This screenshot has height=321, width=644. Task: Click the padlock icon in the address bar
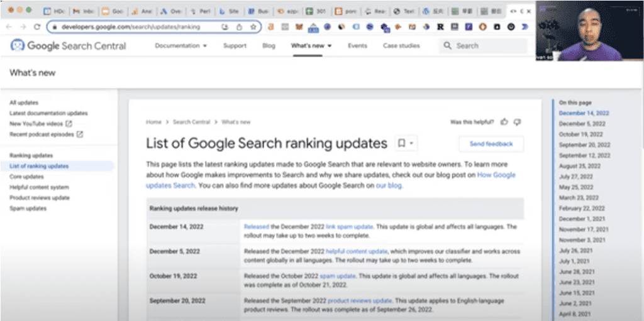(x=55, y=27)
